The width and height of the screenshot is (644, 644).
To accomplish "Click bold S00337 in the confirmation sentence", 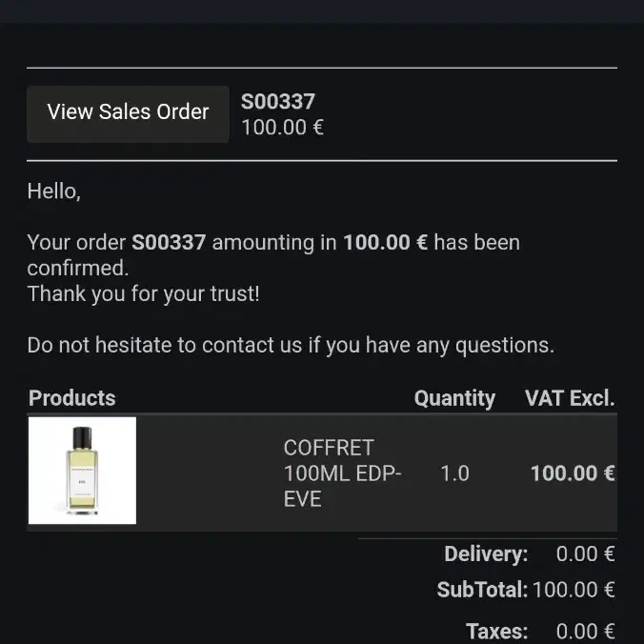I will (x=169, y=242).
